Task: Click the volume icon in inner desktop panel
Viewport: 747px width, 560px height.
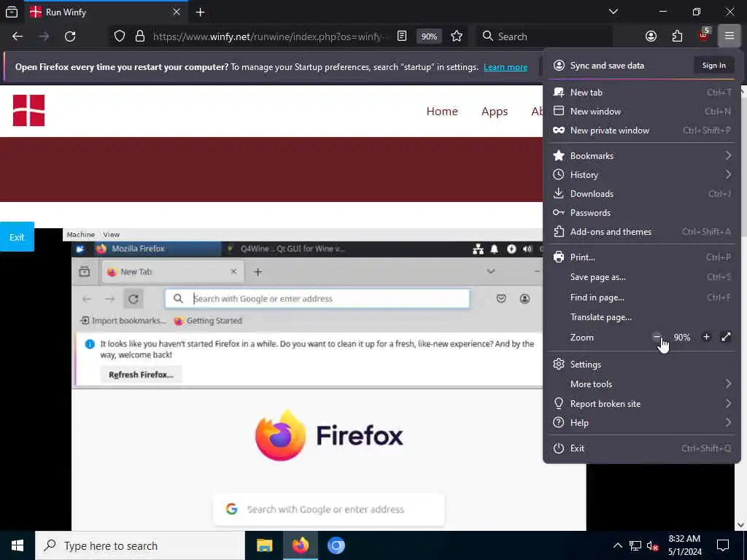Action: click(x=527, y=249)
